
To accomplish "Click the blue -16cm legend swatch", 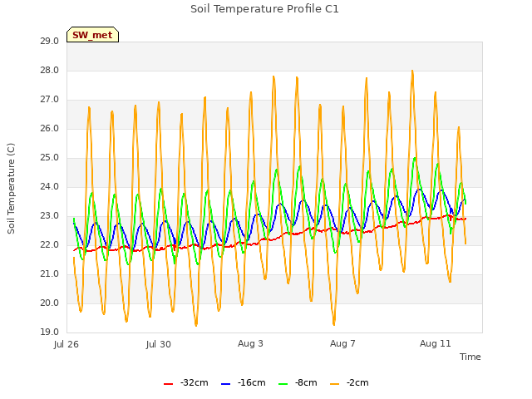I will click(225, 383).
